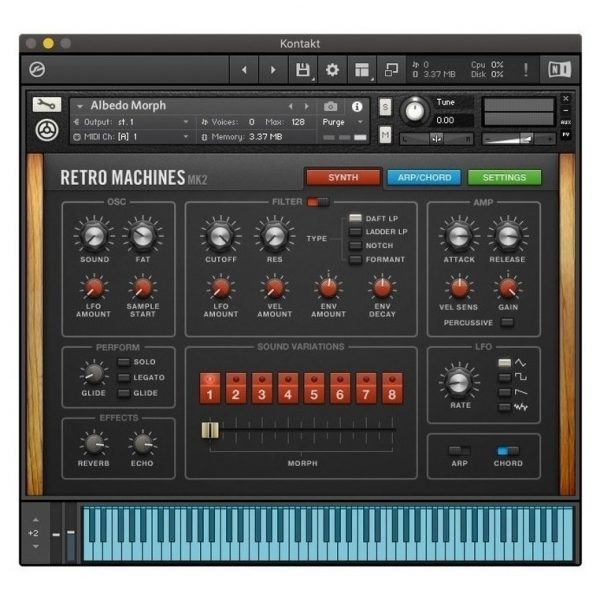Select sawtooth wave LFO shape
This screenshot has height=600, width=600.
(504, 393)
